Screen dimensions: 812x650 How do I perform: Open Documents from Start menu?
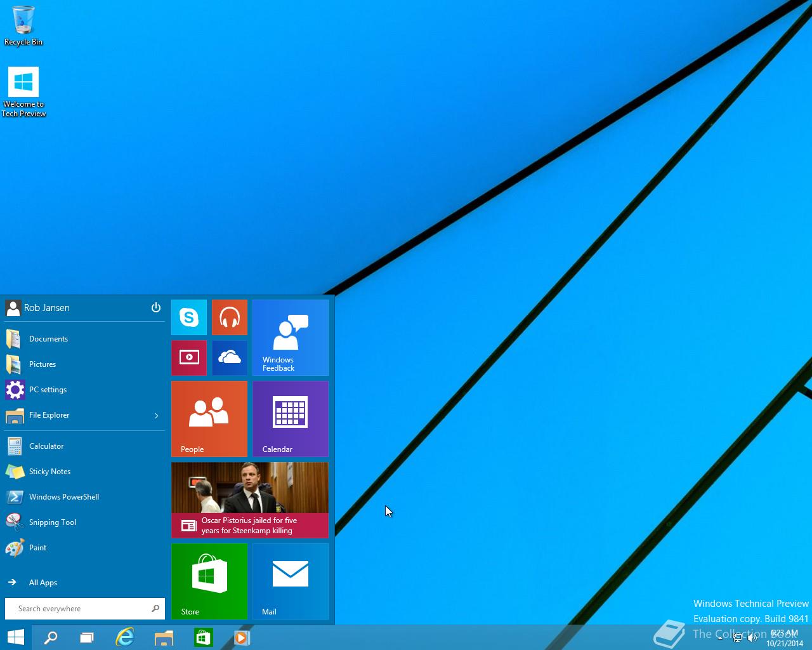click(85, 339)
